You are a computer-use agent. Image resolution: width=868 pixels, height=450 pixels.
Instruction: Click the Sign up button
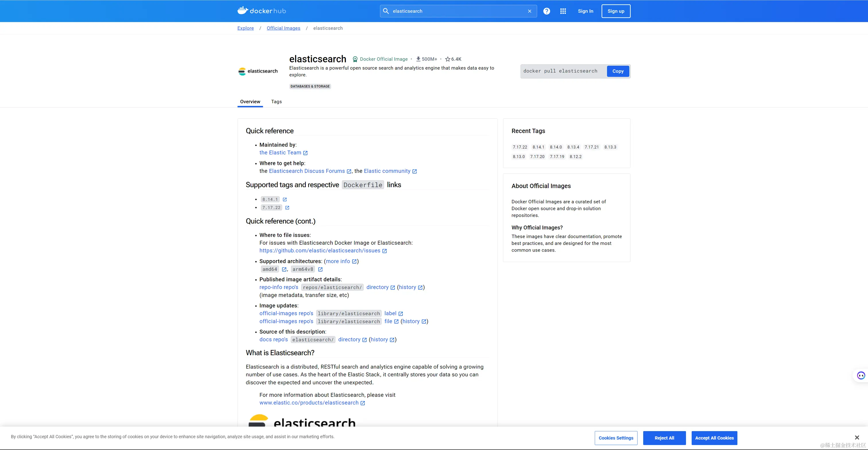(616, 11)
